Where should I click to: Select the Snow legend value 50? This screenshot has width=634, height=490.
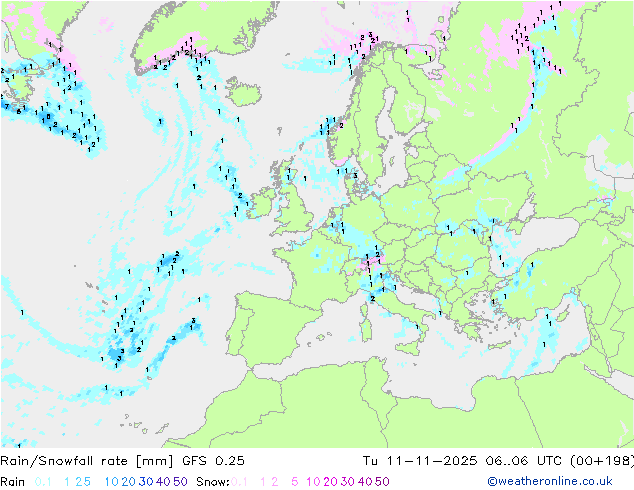tap(382, 482)
